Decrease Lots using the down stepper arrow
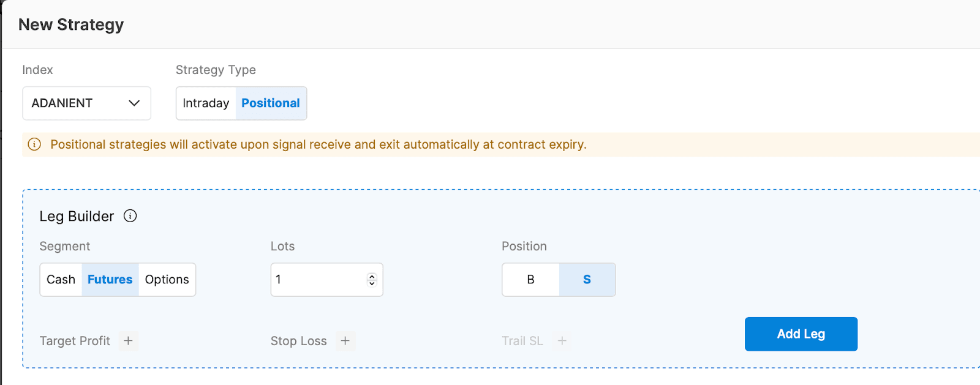 click(372, 283)
